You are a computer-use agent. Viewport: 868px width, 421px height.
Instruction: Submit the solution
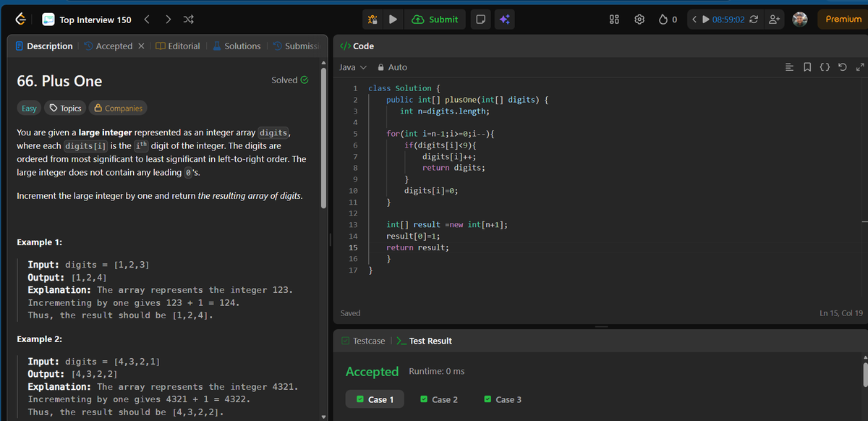[x=435, y=20]
